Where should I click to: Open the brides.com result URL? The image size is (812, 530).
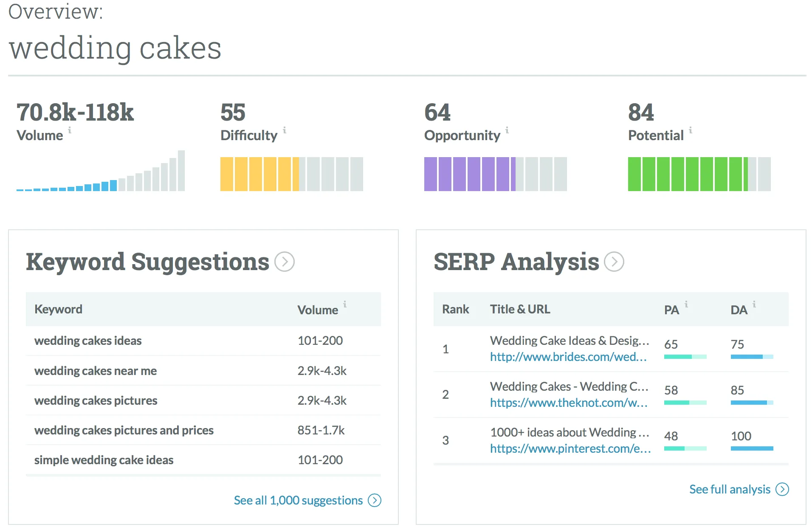pyautogui.click(x=568, y=357)
